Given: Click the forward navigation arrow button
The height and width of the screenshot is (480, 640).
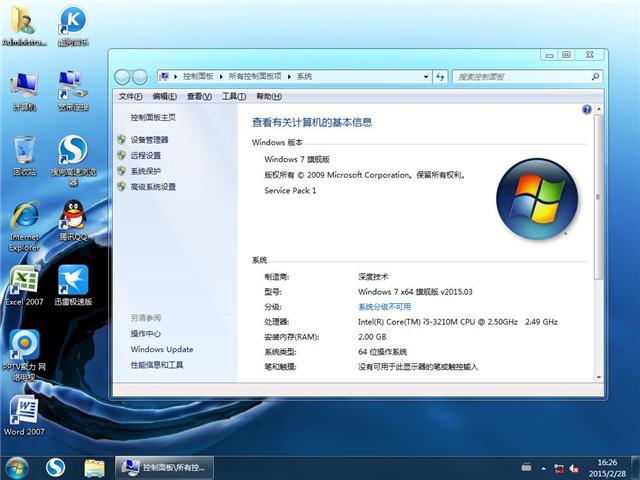Looking at the screenshot, I should pos(140,77).
